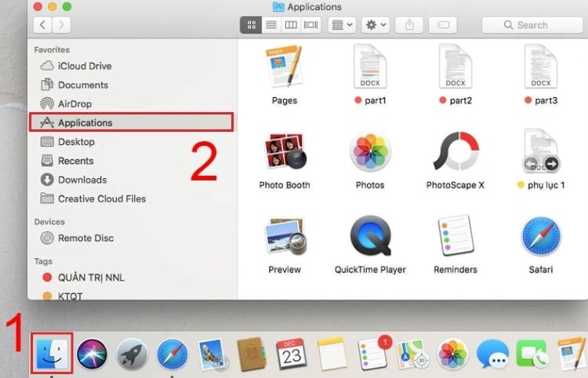Open the Mail stamp icon in the Dock
Screen dimensions: 588x378
click(x=212, y=354)
